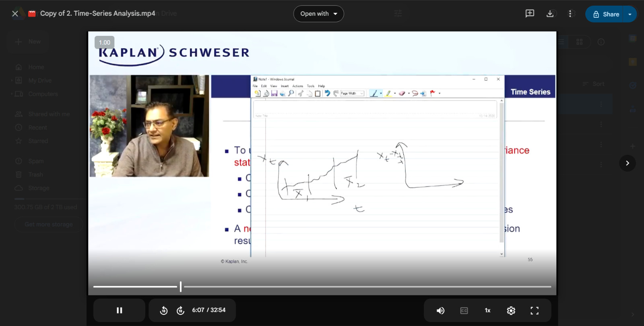Add a comment to the file
The image size is (644, 326).
(x=530, y=14)
